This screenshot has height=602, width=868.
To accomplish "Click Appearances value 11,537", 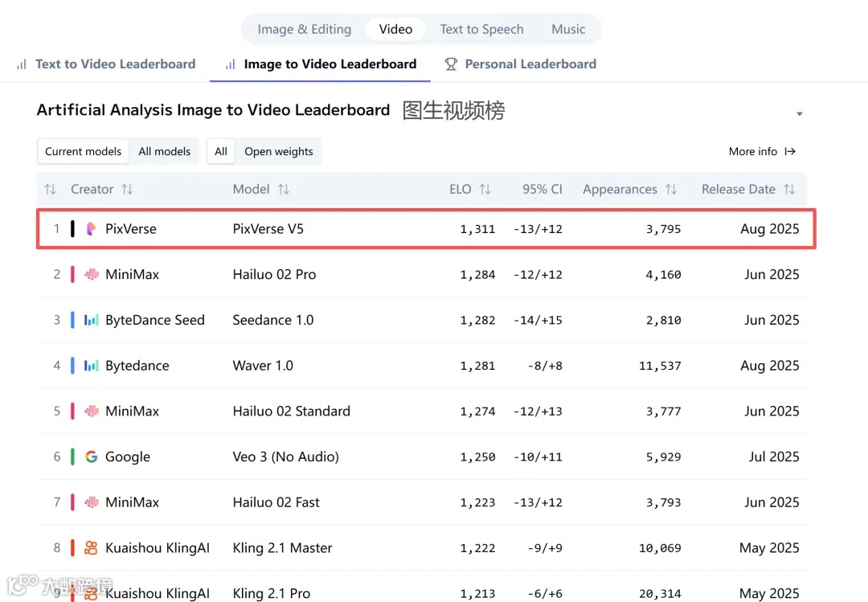I will [660, 366].
